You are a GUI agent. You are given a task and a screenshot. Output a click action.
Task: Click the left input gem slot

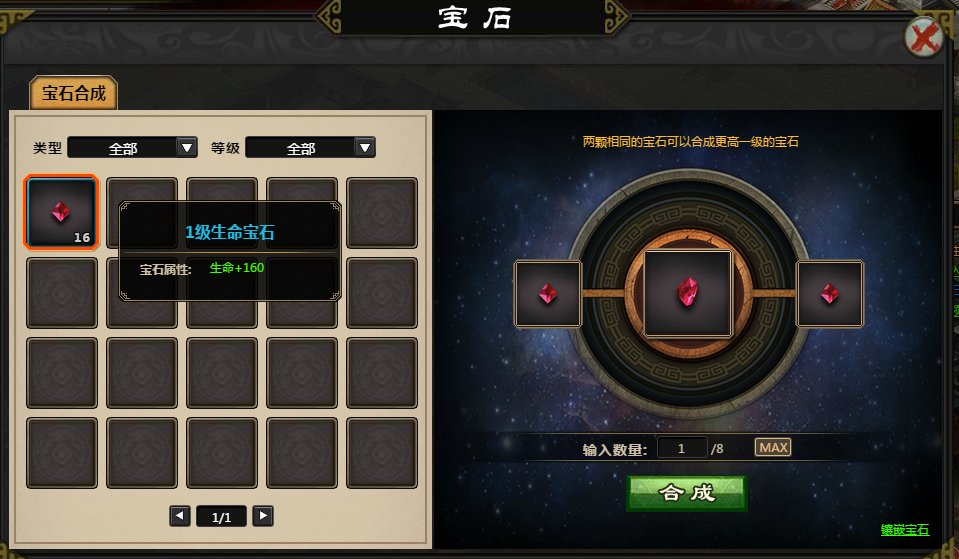point(547,294)
